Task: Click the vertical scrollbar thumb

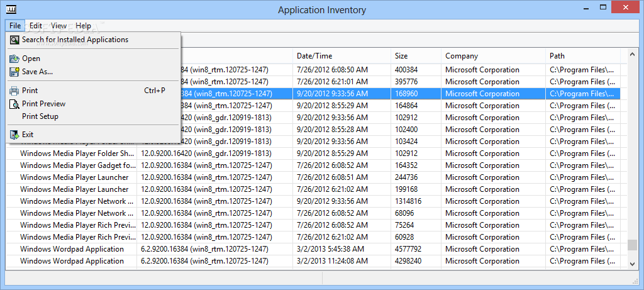Action: tap(633, 245)
